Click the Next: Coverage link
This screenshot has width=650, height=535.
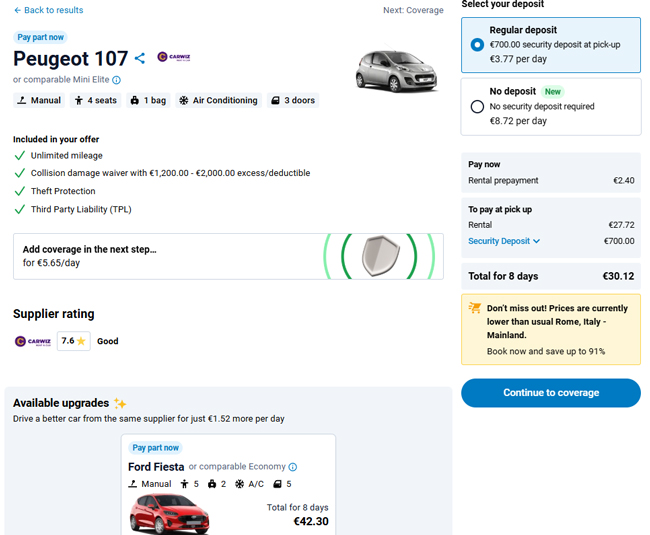[413, 10]
